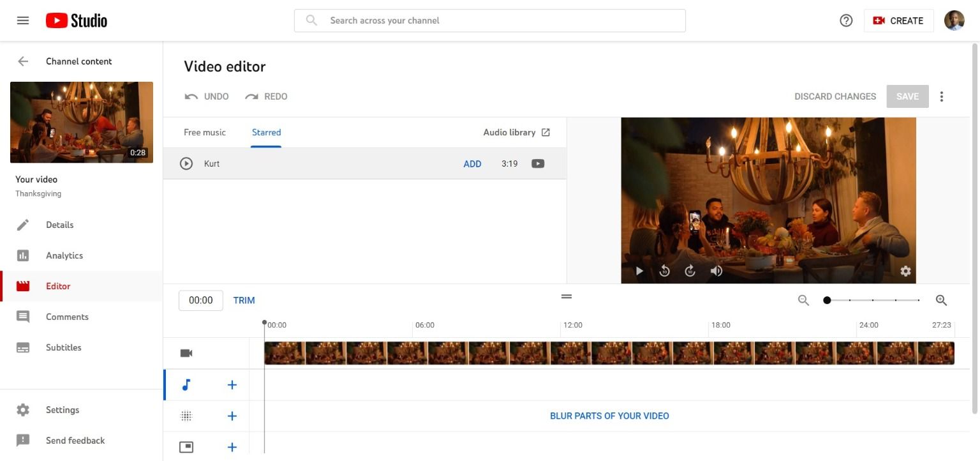The height and width of the screenshot is (461, 980).
Task: Open the preview player settings gear
Action: click(905, 271)
